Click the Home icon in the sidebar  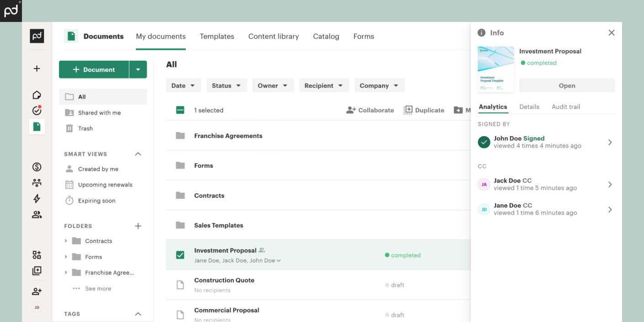[x=37, y=95]
